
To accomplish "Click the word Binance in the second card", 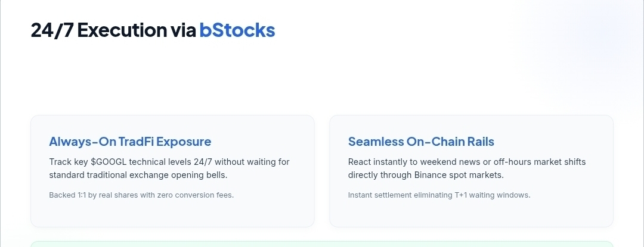I will (429, 175).
